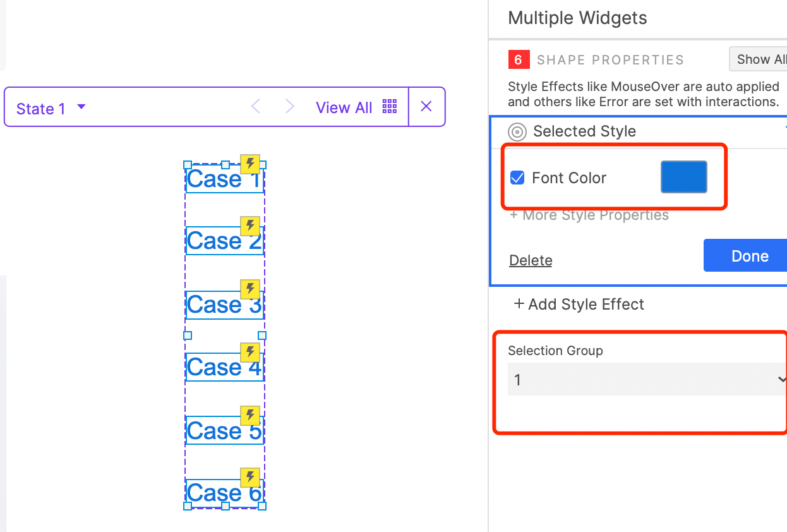Open the blue Font Color swatch
787x532 pixels.
683,177
